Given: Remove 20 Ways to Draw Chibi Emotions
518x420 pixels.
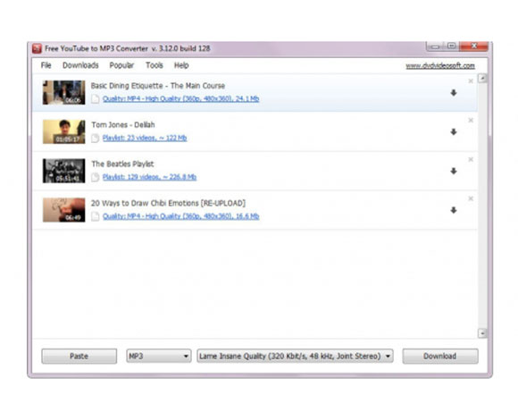Looking at the screenshot, I should pyautogui.click(x=471, y=198).
